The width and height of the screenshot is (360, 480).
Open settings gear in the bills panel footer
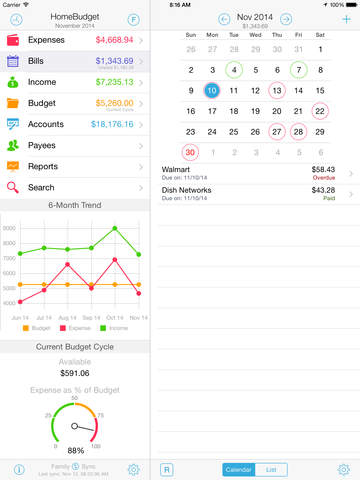click(x=344, y=469)
